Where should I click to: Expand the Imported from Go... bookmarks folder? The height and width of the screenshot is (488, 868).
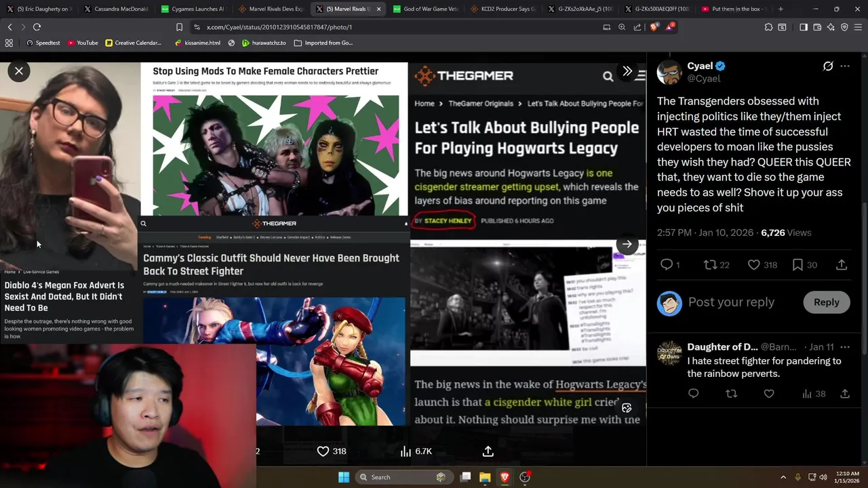[323, 43]
